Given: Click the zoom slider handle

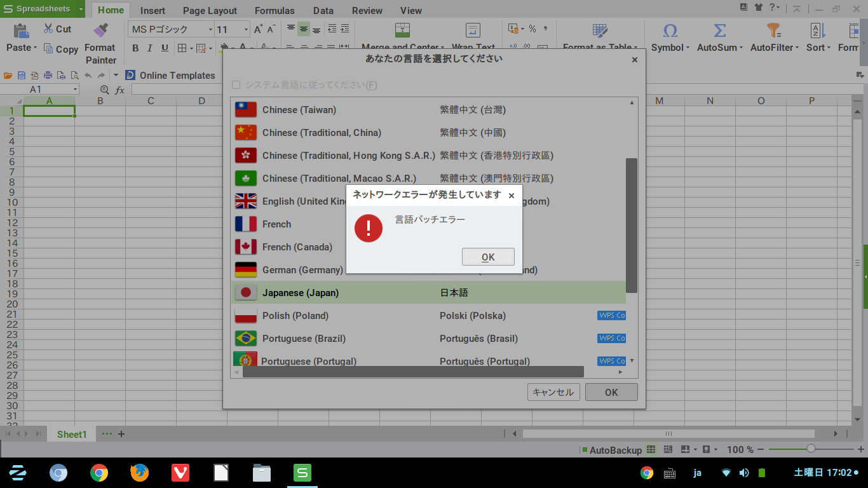Looking at the screenshot, I should tap(811, 449).
